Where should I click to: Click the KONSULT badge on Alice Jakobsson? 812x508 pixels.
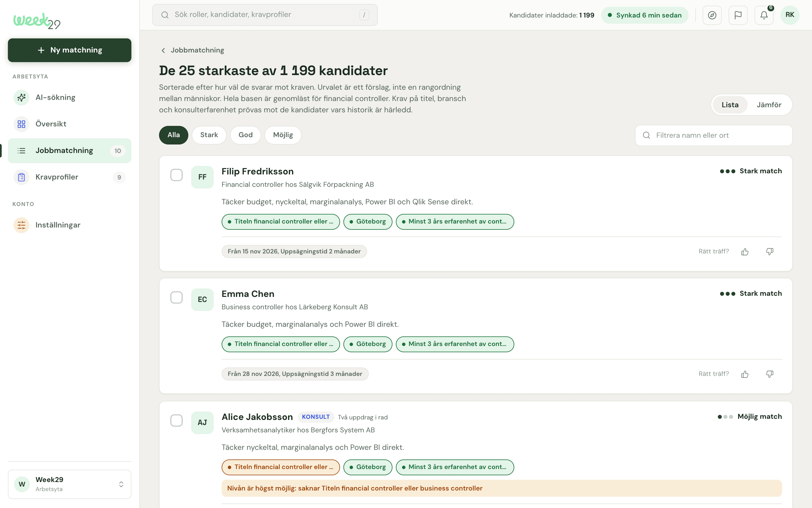(315, 417)
